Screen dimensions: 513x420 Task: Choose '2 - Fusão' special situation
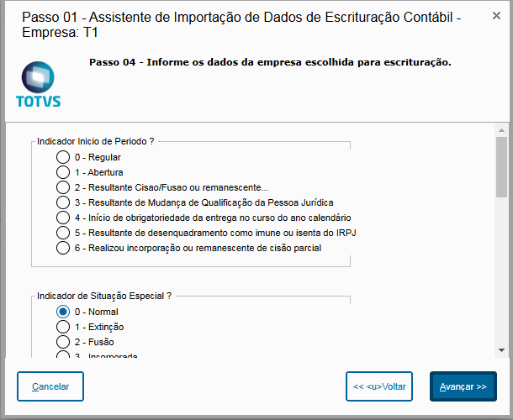coord(63,342)
